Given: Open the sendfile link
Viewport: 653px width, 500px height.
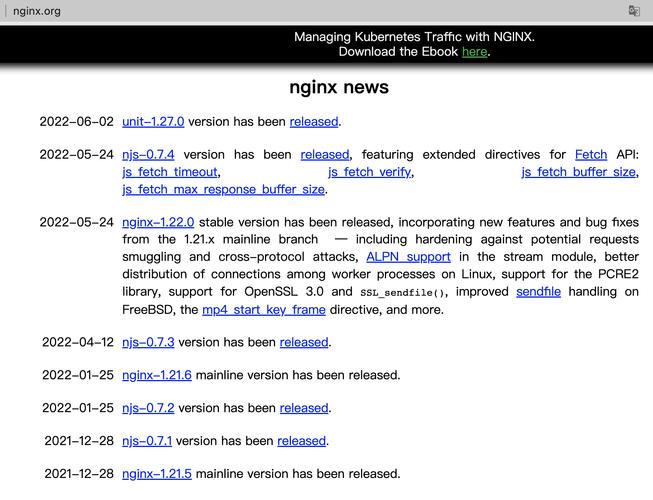Looking at the screenshot, I should [538, 291].
